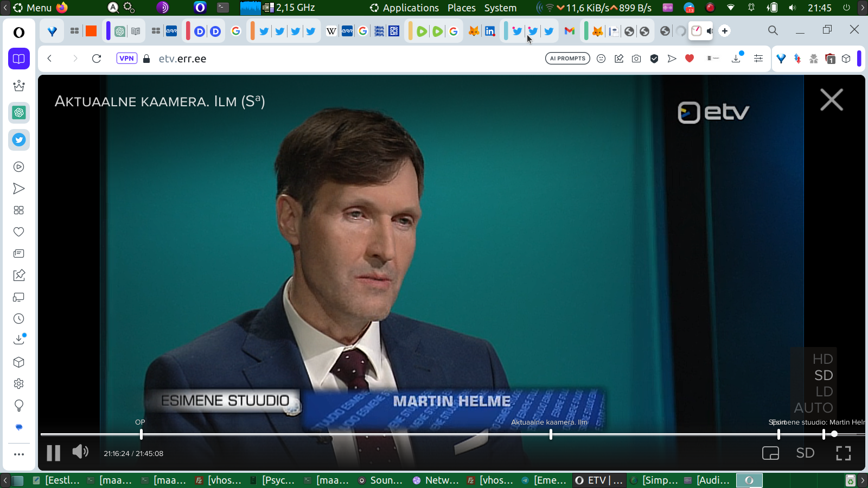
Task: Open Twitter panel in the sidebar
Action: pyautogui.click(x=19, y=140)
